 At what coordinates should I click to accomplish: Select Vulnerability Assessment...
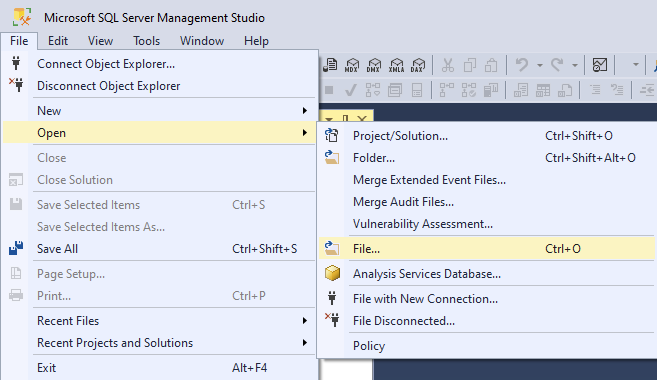point(486,224)
